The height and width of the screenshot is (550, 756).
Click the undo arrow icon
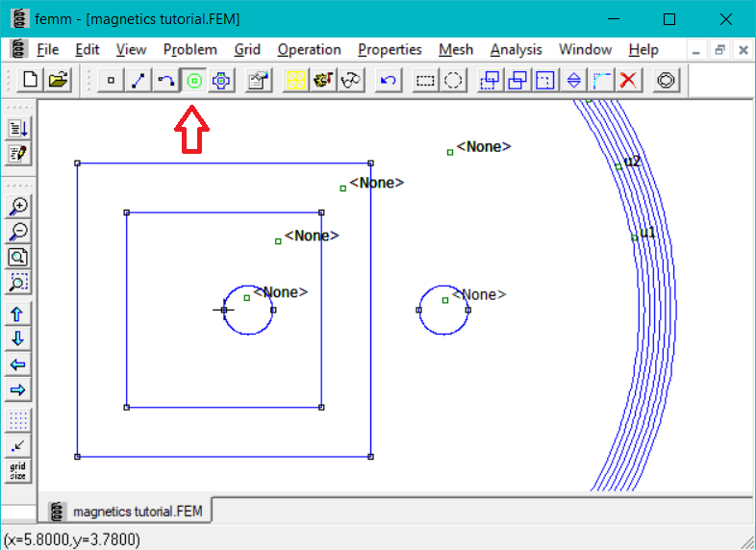click(x=388, y=81)
